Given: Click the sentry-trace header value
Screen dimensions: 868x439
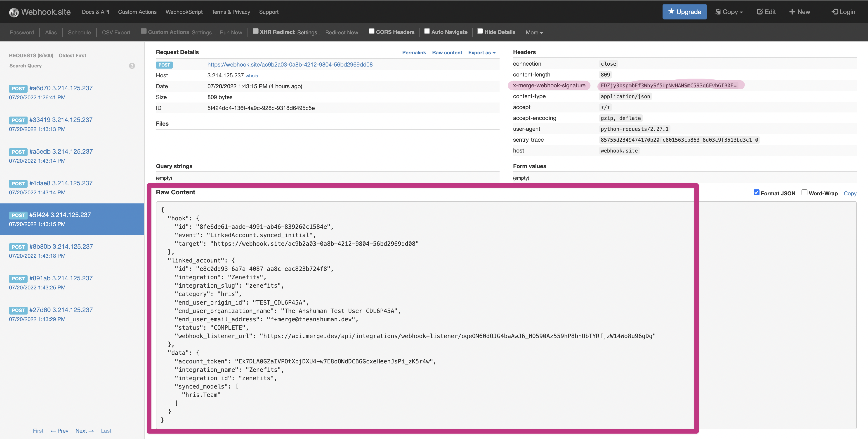Looking at the screenshot, I should coord(679,140).
